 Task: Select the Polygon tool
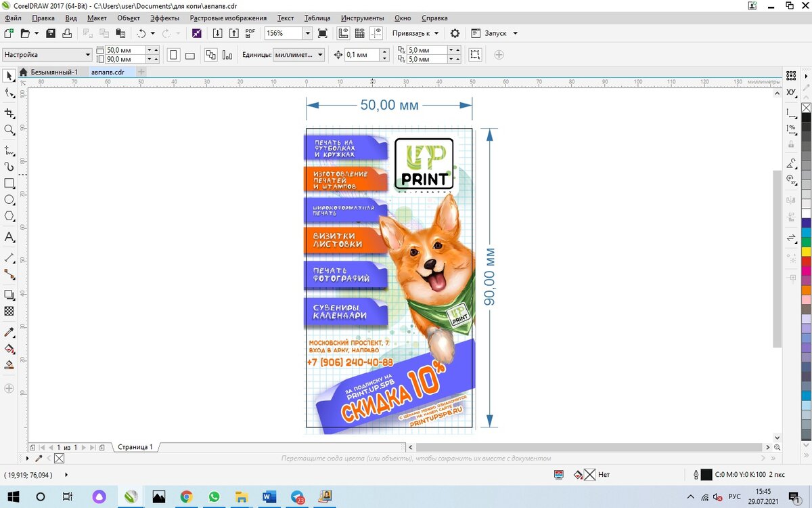tap(9, 217)
